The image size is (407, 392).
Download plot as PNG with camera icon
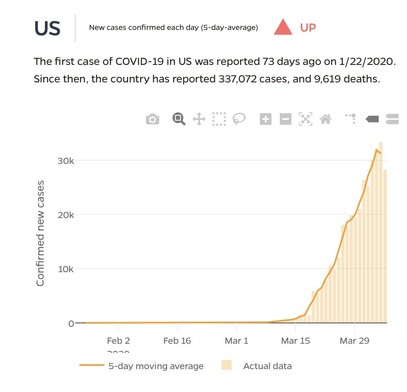(x=152, y=119)
